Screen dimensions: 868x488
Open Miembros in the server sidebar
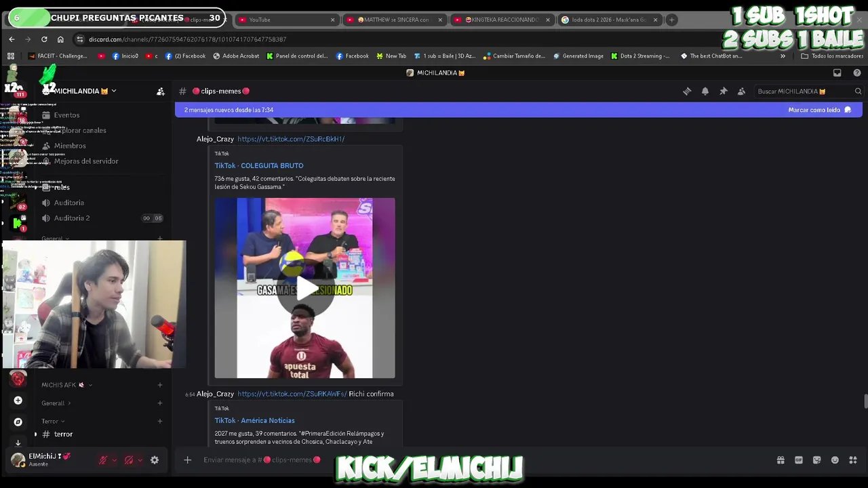69,146
